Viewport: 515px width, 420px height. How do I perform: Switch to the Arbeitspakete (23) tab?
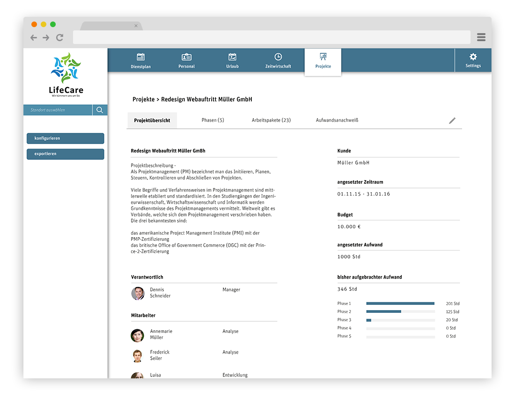pos(271,120)
